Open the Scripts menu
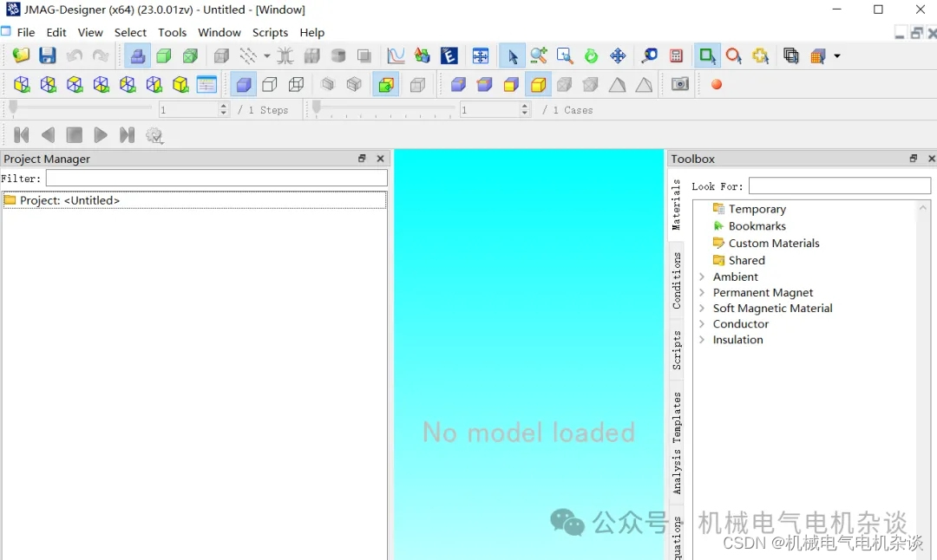Viewport: 937px width, 560px height. (x=270, y=32)
